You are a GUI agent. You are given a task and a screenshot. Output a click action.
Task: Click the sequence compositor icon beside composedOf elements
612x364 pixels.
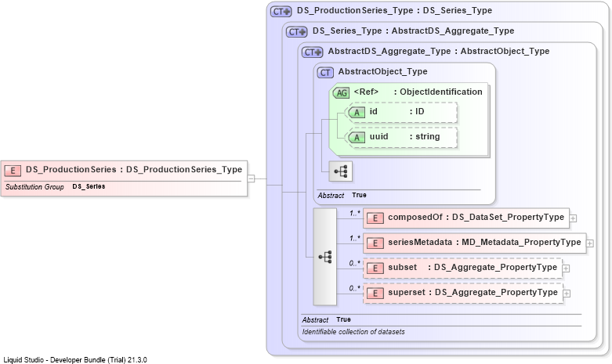[325, 257]
